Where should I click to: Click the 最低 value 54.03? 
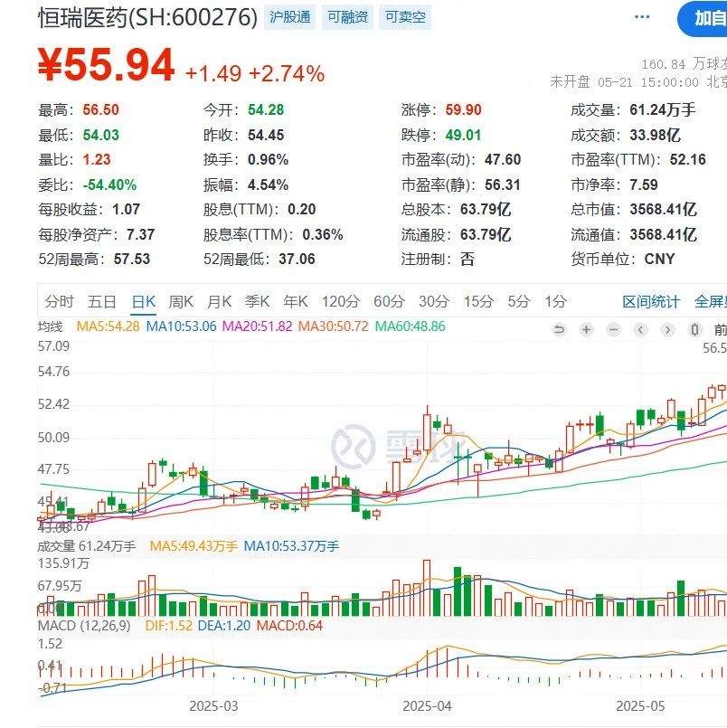coord(100,135)
